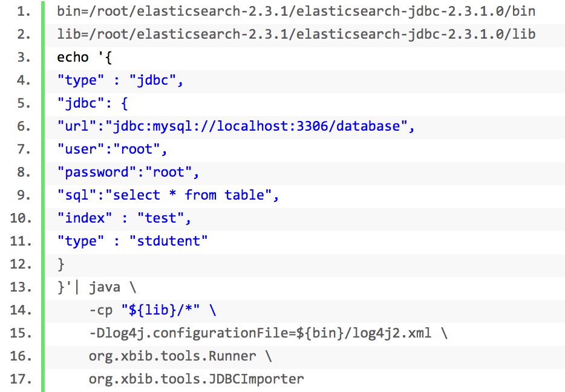This screenshot has height=392, width=565.
Task: Click the bin= path assignment on line 1
Action: pyautogui.click(x=296, y=11)
